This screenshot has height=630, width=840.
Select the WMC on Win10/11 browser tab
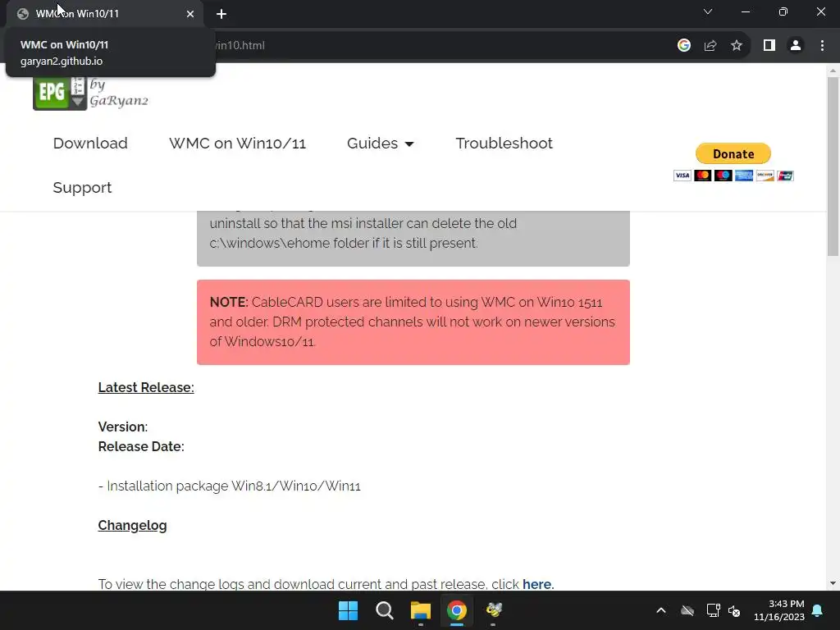point(105,14)
